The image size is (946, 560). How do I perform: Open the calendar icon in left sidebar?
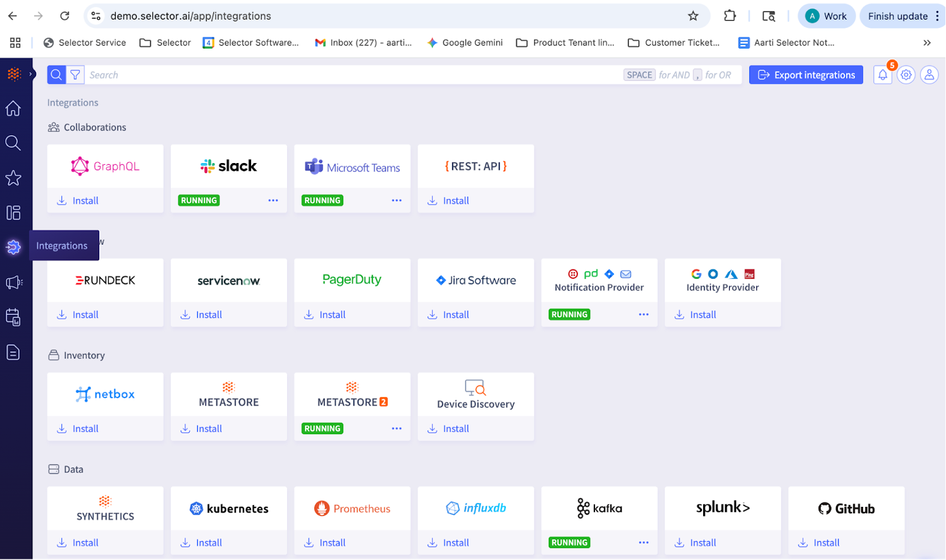click(13, 317)
